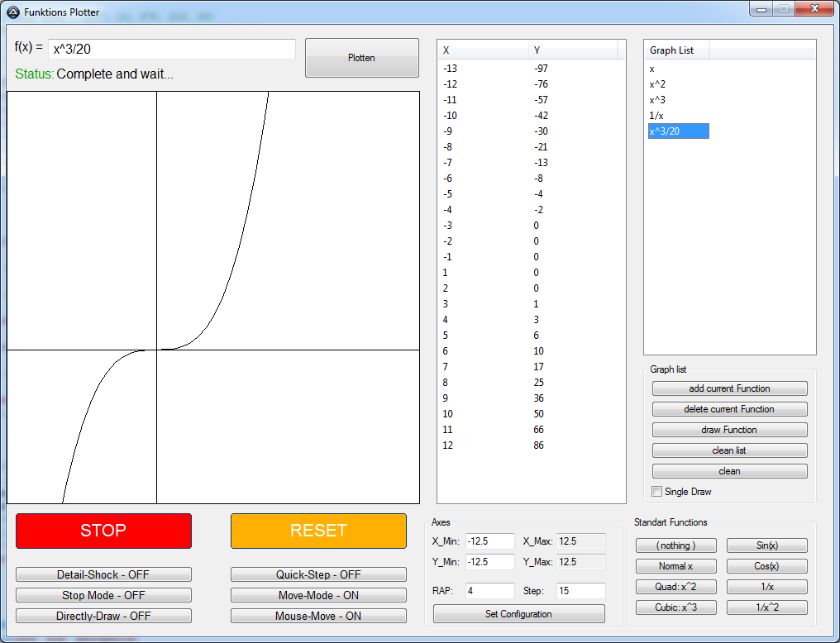Select 1/x entry in Graph List

(656, 116)
